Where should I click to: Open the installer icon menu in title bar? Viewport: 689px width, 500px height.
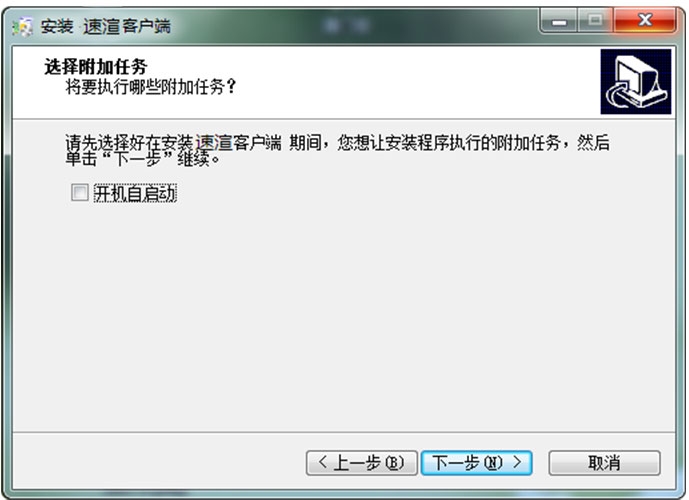pyautogui.click(x=23, y=27)
